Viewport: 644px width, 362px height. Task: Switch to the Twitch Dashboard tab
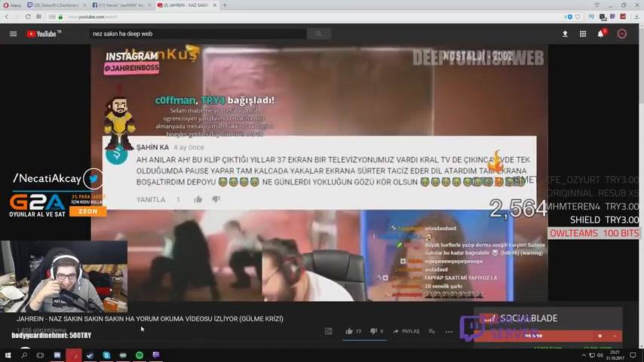(57, 5)
